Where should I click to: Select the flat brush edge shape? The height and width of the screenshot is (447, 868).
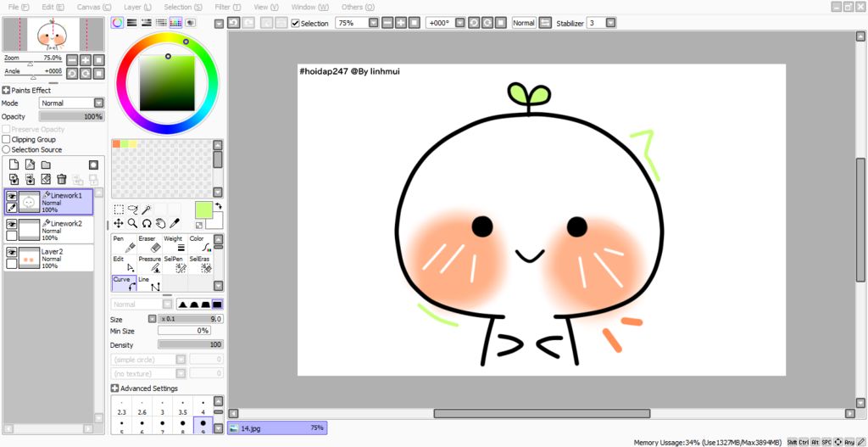pyautogui.click(x=218, y=305)
